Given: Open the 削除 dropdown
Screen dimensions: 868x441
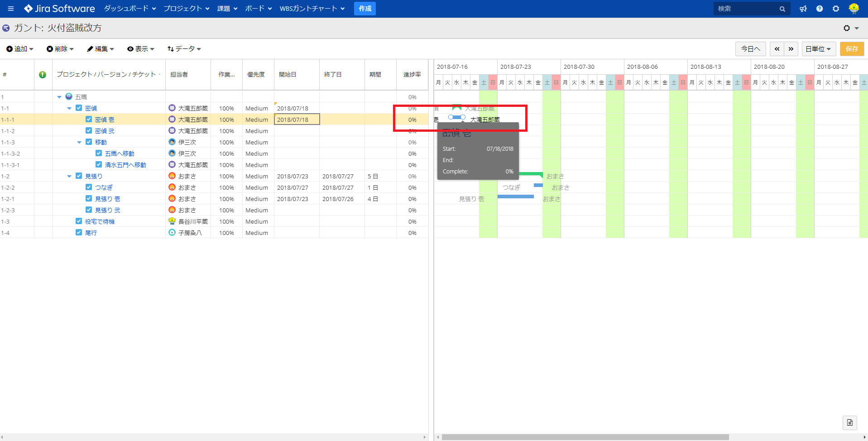Looking at the screenshot, I should [x=60, y=49].
